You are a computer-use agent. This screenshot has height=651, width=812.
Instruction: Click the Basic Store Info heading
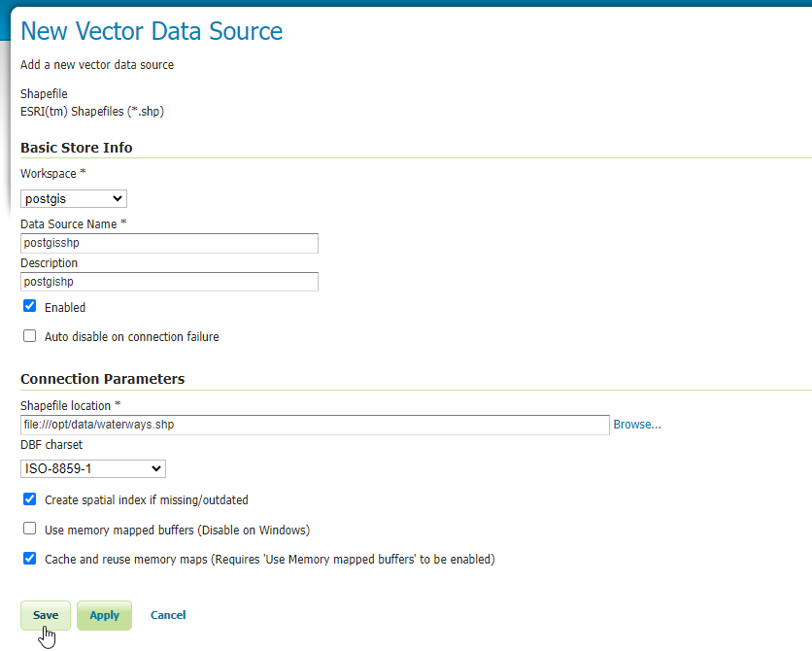point(77,148)
